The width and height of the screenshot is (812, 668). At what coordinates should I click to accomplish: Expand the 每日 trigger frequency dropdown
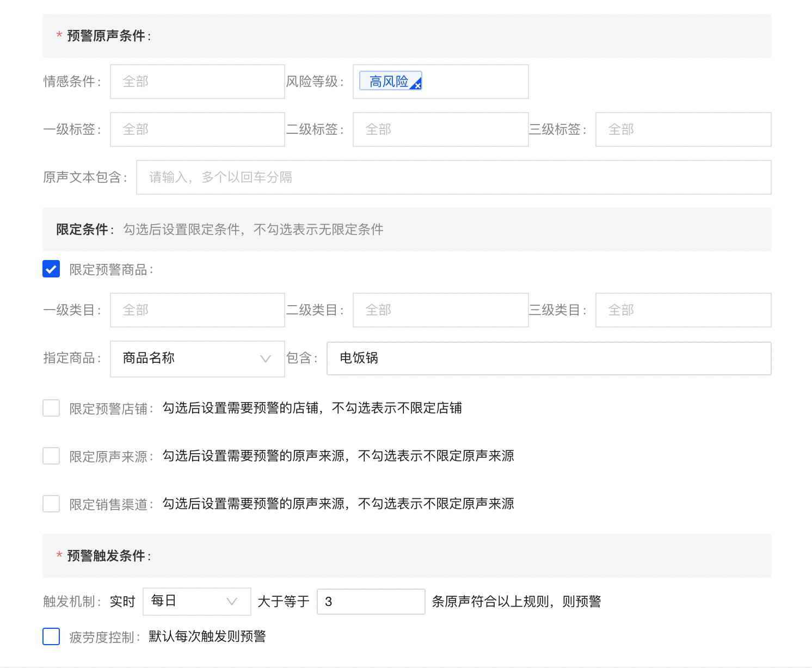tap(197, 602)
